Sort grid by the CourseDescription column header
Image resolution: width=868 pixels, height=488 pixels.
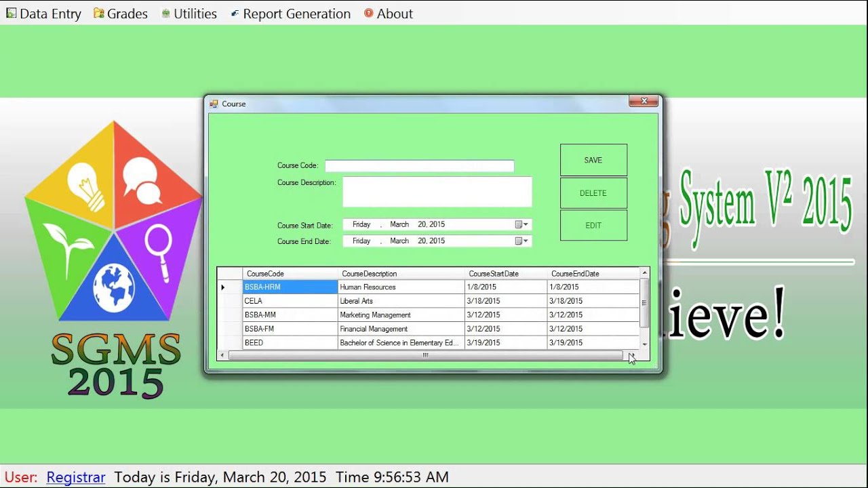coord(401,274)
